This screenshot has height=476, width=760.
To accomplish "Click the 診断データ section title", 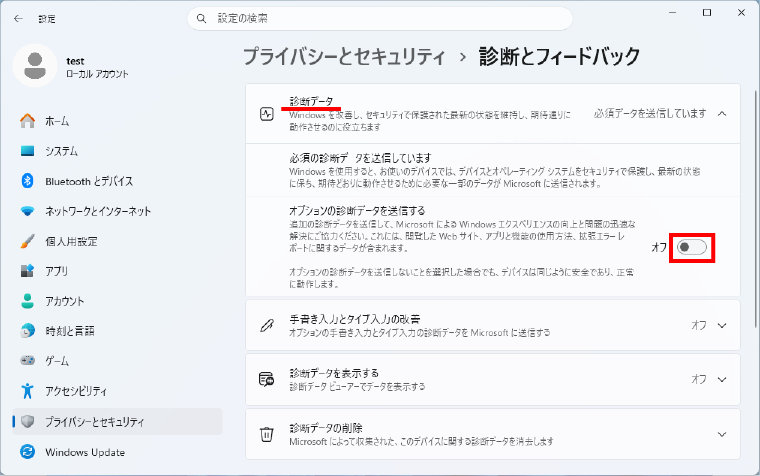I will [x=311, y=101].
